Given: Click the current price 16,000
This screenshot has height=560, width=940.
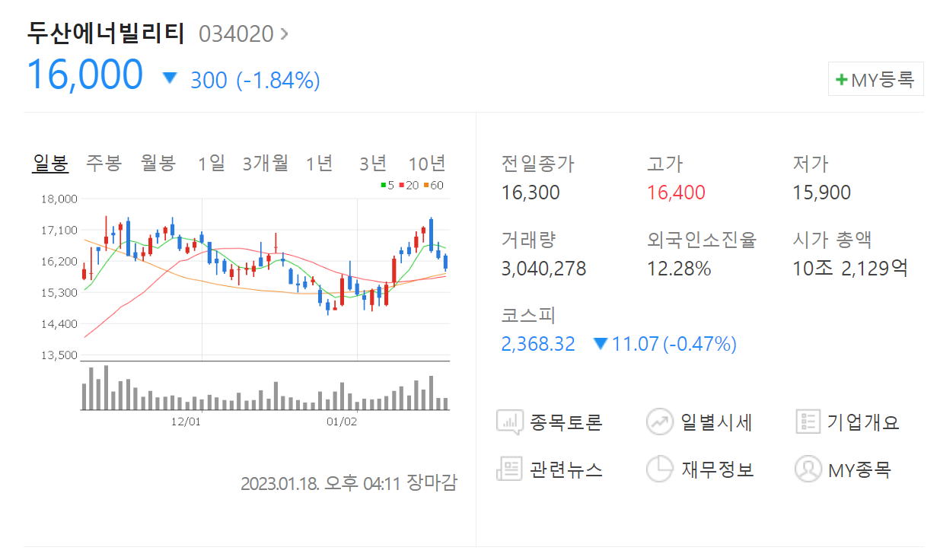Looking at the screenshot, I should click(84, 75).
